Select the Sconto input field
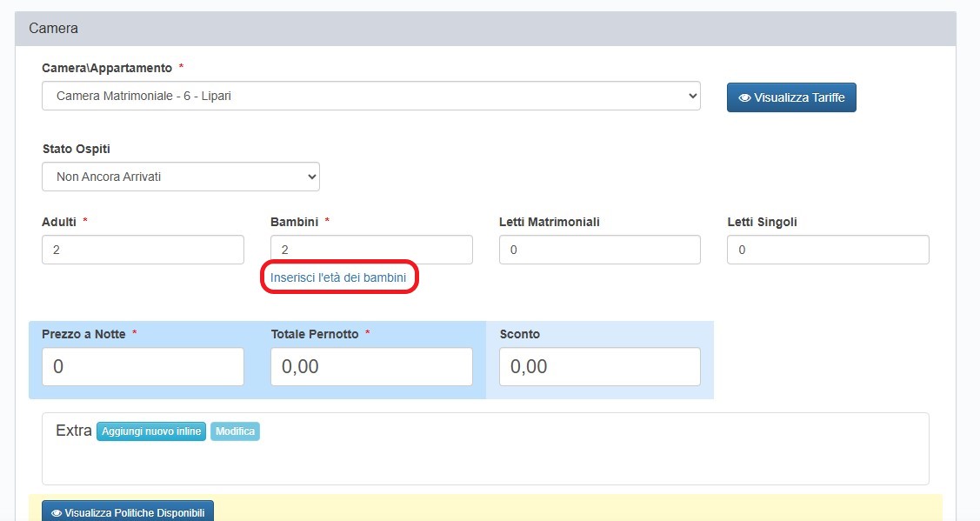 coord(599,367)
